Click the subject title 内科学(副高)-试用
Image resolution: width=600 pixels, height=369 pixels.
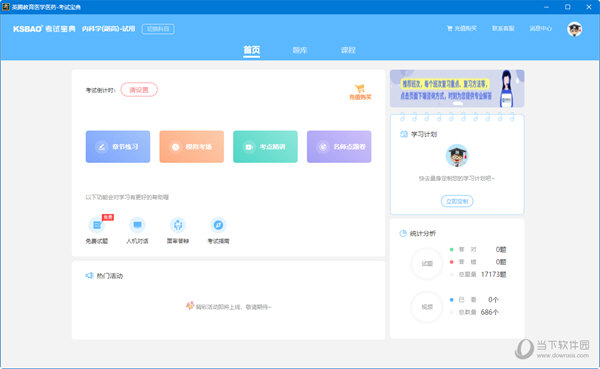pyautogui.click(x=109, y=29)
